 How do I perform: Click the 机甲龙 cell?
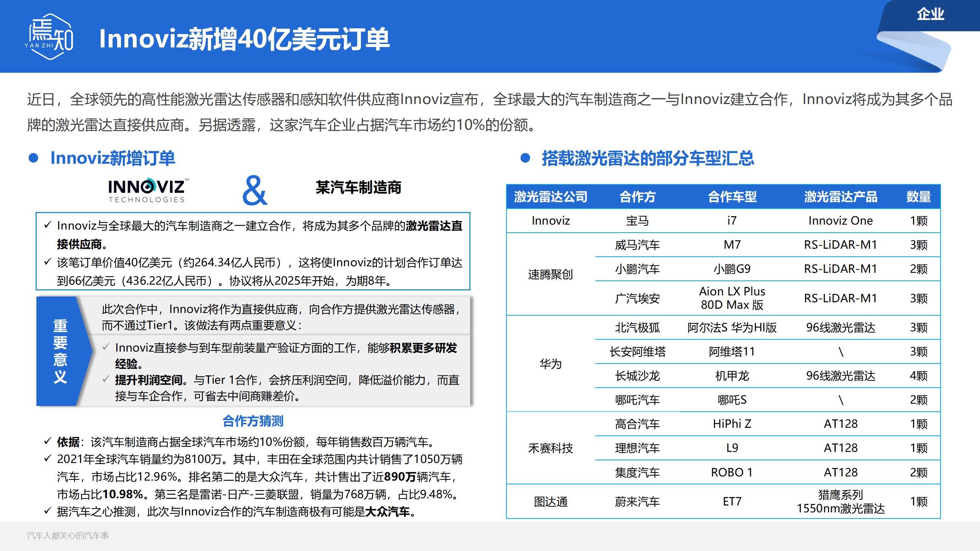pos(732,376)
